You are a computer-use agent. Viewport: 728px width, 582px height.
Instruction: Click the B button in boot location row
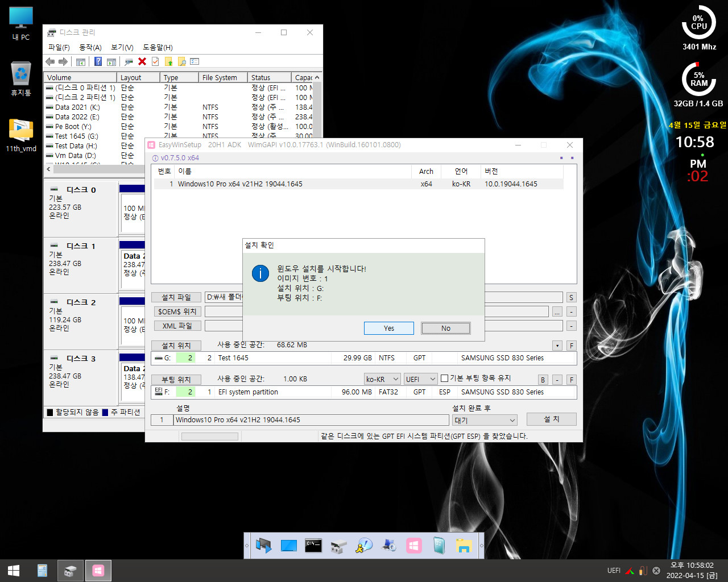(x=543, y=380)
